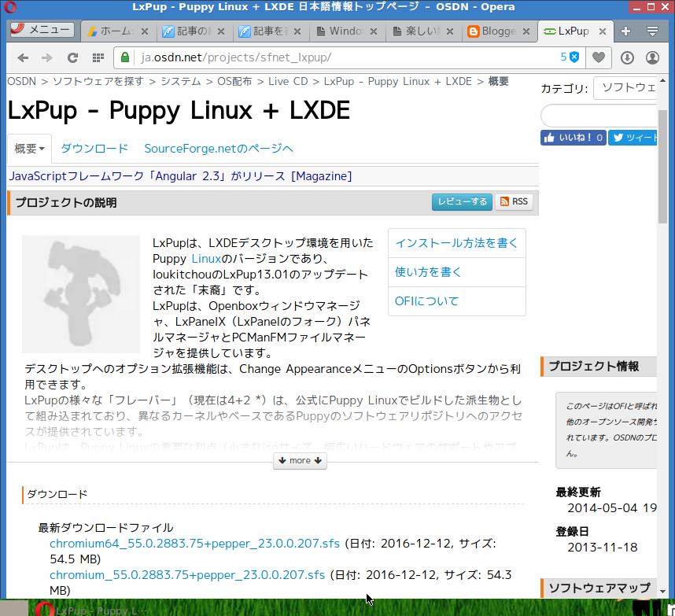The height and width of the screenshot is (616, 675).
Task: Download chromium_55.0.2883.75 sfs file
Action: (x=187, y=575)
